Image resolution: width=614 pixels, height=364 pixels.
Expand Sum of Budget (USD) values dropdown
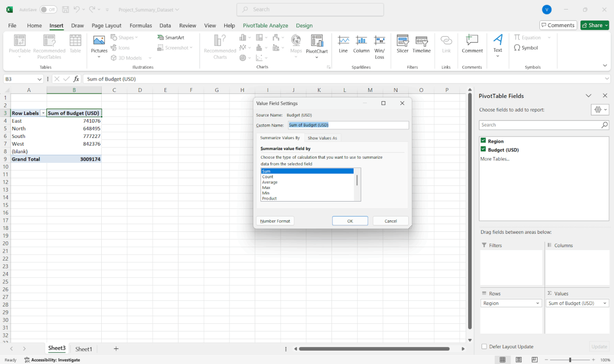coord(605,303)
